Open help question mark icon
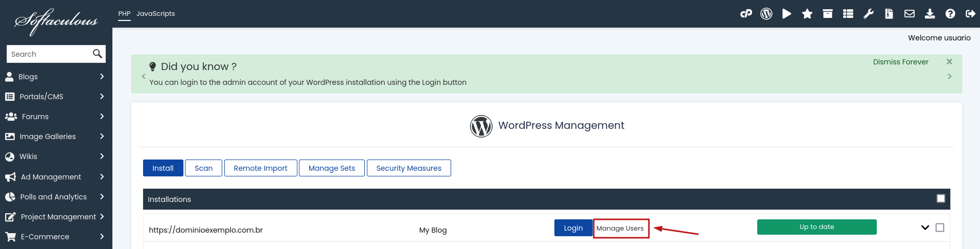Image resolution: width=980 pixels, height=249 pixels. point(950,14)
